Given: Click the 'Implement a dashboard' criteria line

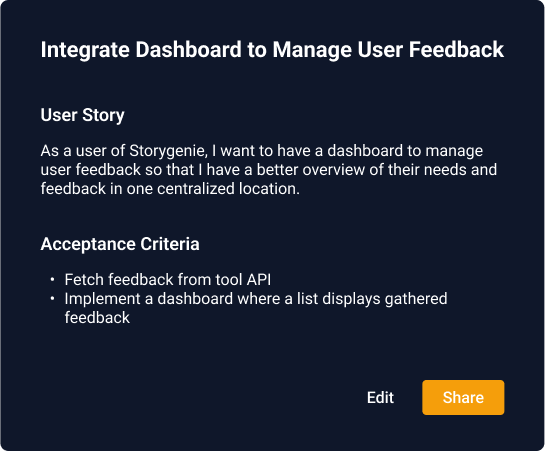Looking at the screenshot, I should (256, 299).
